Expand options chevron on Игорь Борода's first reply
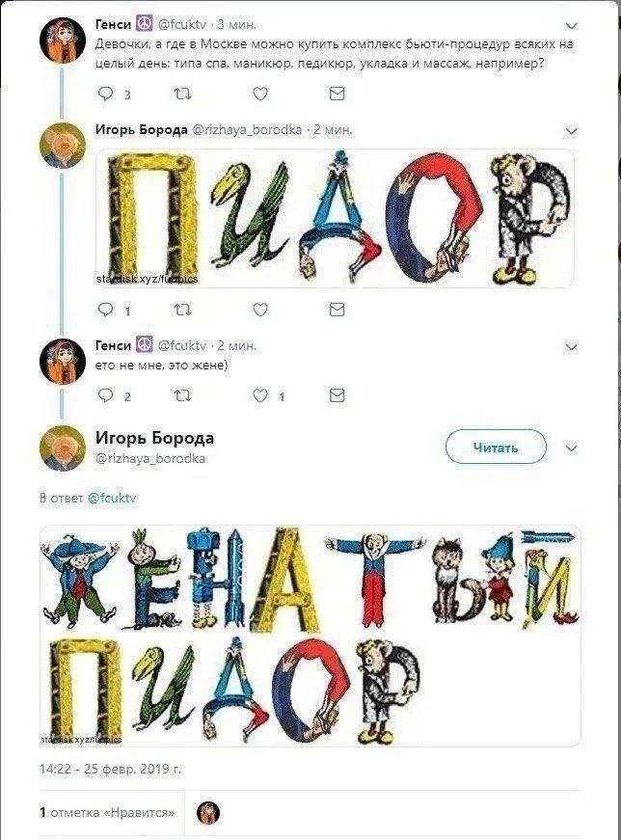Screen dimensions: 621x840 coord(571,130)
